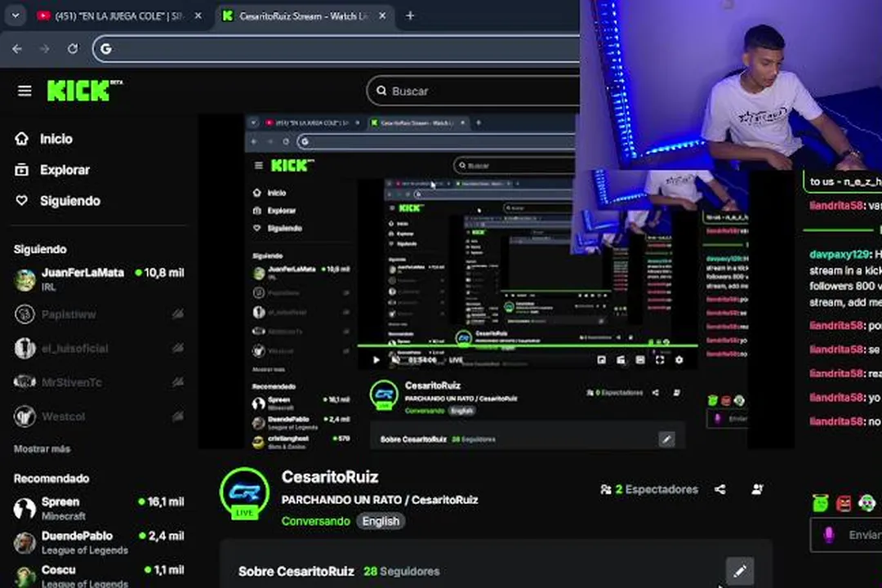The image size is (882, 588).
Task: Click the 28 Seguidores count
Action: tap(402, 571)
